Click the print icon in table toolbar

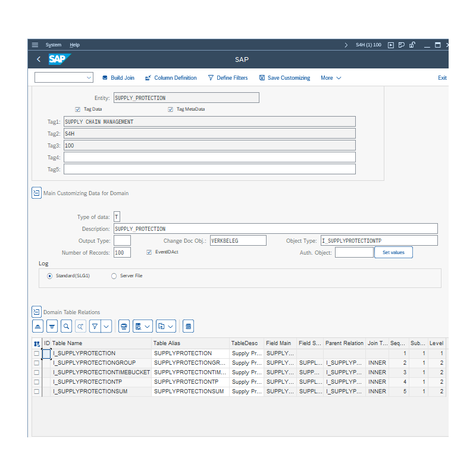click(x=124, y=326)
